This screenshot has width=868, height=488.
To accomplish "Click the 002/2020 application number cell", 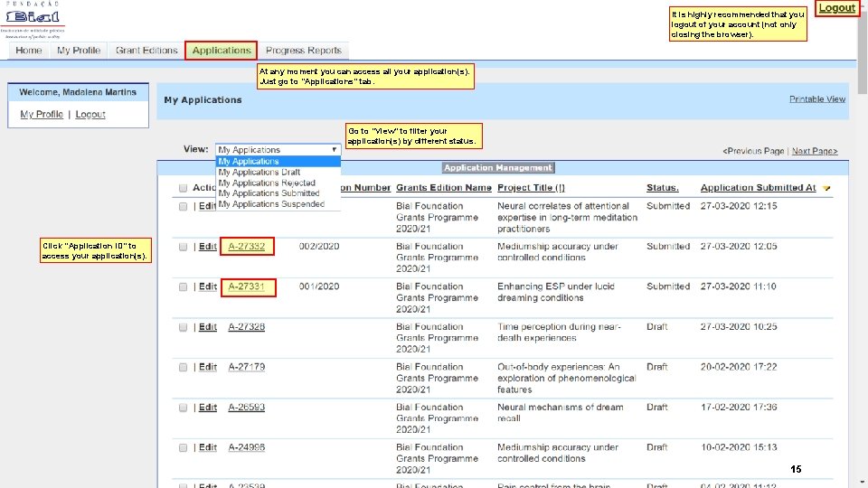I will click(x=319, y=247).
